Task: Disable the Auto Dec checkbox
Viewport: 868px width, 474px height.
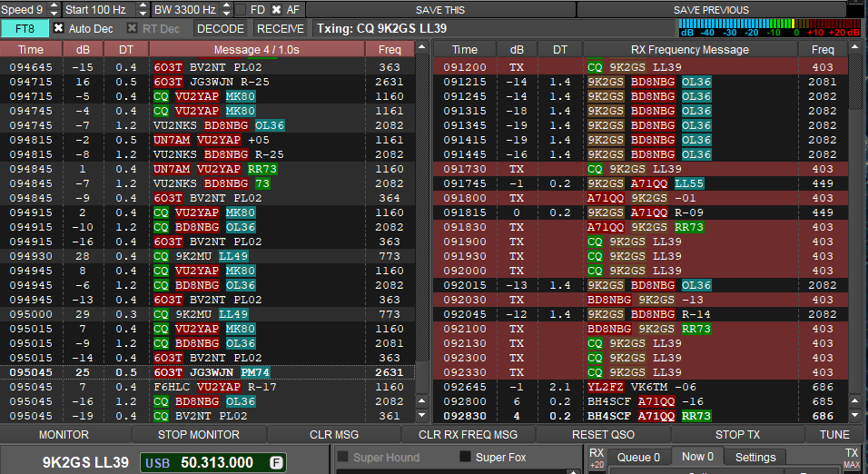Action: click(x=58, y=27)
